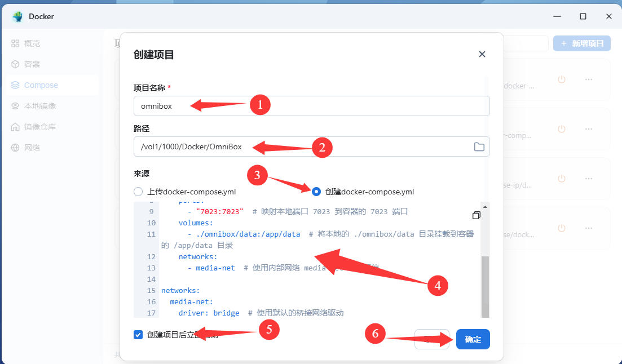
Task: Open 网络 network page
Action: point(32,148)
